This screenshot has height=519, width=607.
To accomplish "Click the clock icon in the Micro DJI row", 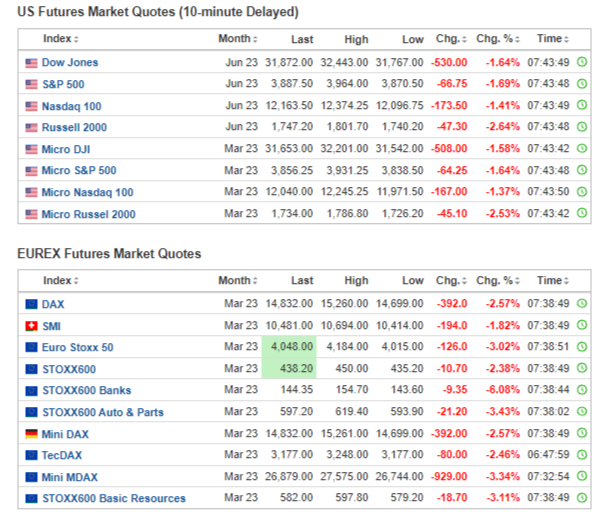I will click(x=582, y=148).
